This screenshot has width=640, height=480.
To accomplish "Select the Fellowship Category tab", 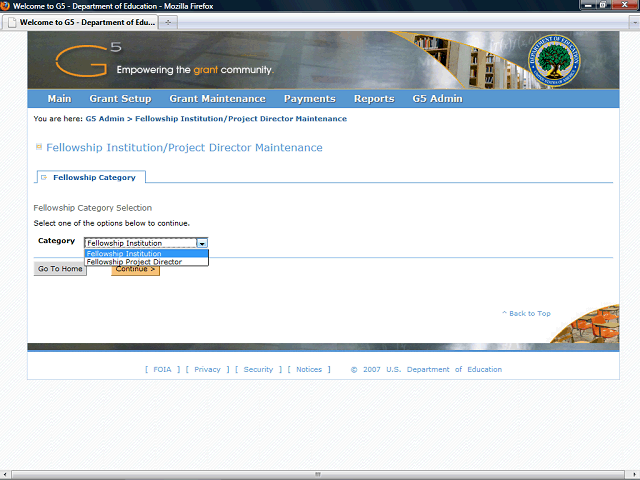I will (x=91, y=177).
